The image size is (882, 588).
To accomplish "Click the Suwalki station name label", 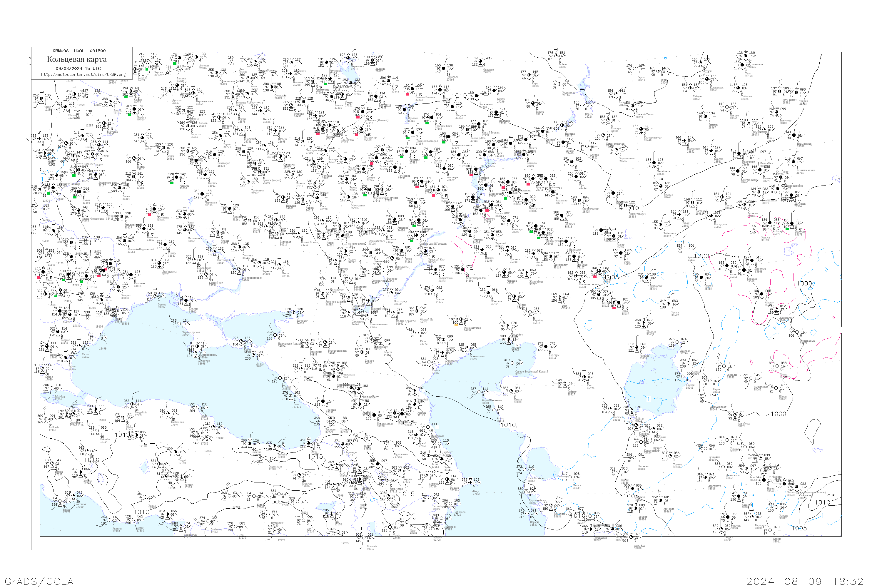I will pos(118,111).
